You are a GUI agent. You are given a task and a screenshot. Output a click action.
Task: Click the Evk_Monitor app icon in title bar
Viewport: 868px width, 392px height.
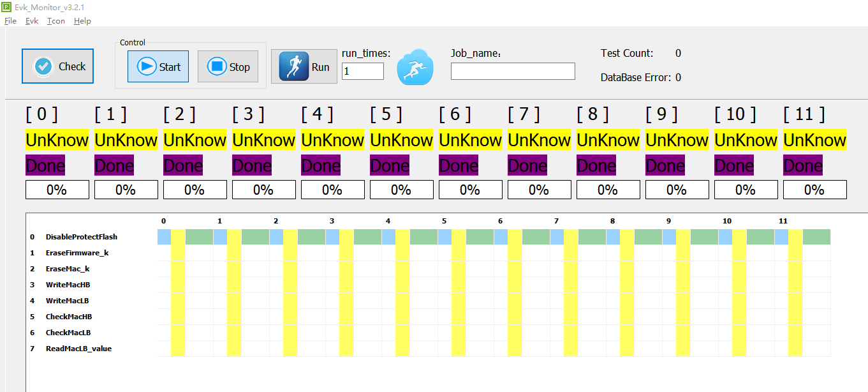[x=6, y=7]
